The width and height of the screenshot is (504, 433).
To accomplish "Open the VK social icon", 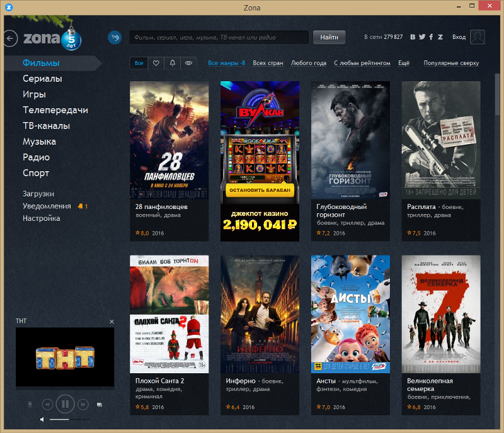I will (x=413, y=37).
